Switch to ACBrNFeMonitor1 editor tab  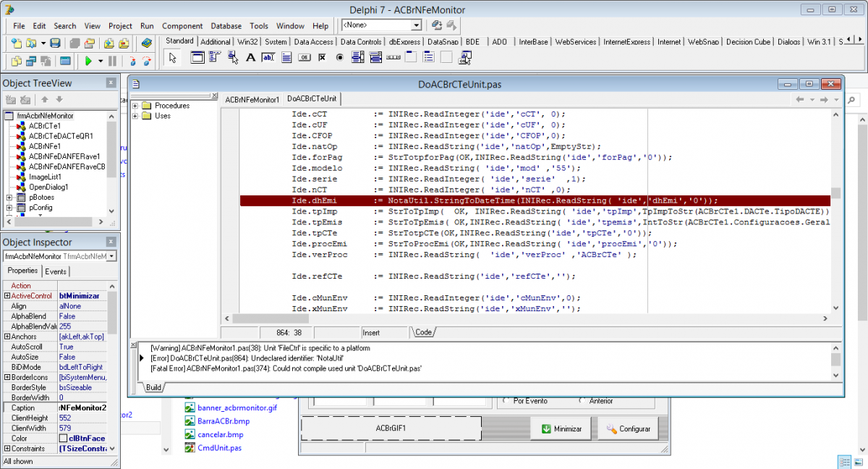251,99
